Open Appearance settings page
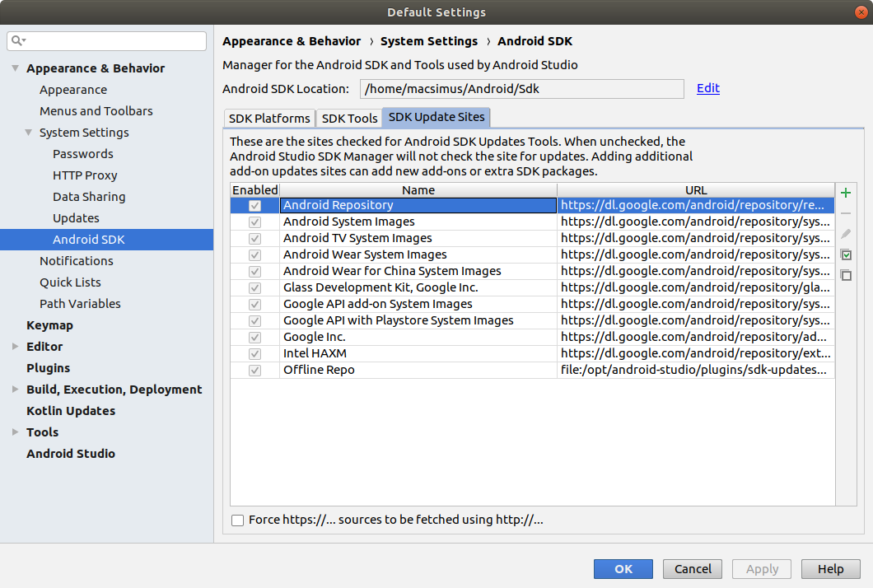The width and height of the screenshot is (873, 588). click(x=73, y=90)
